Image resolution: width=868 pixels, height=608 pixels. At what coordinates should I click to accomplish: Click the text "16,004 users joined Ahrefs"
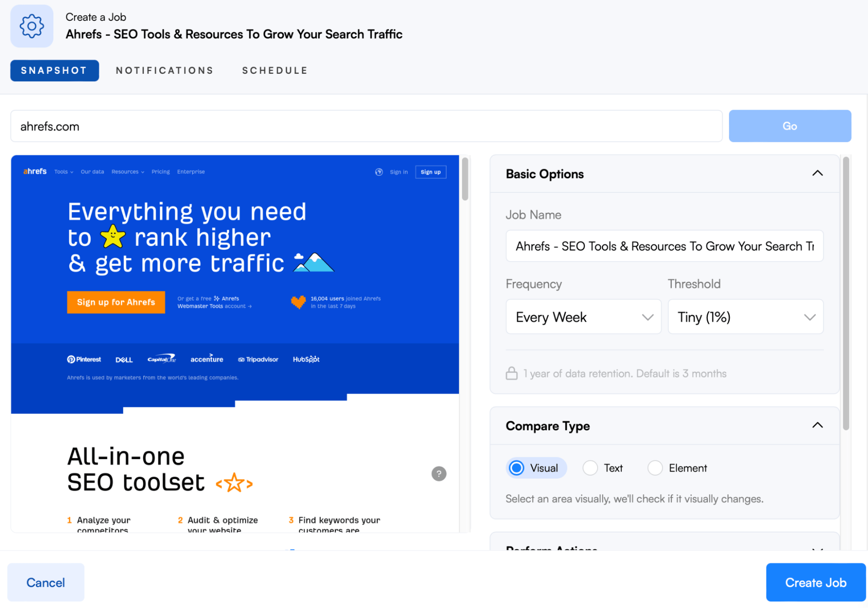pos(346,299)
